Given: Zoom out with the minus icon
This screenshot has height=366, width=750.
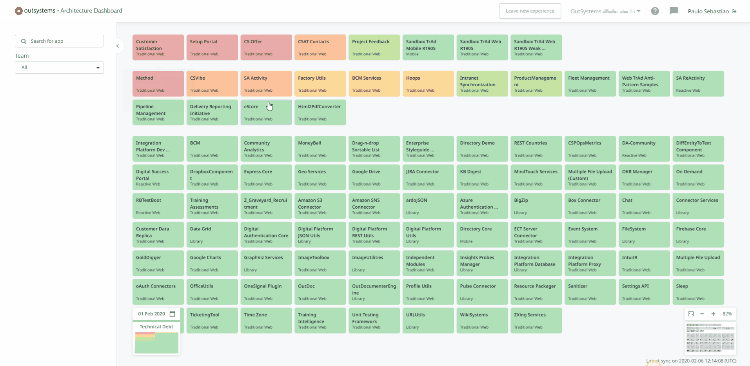Looking at the screenshot, I should coord(702,314).
